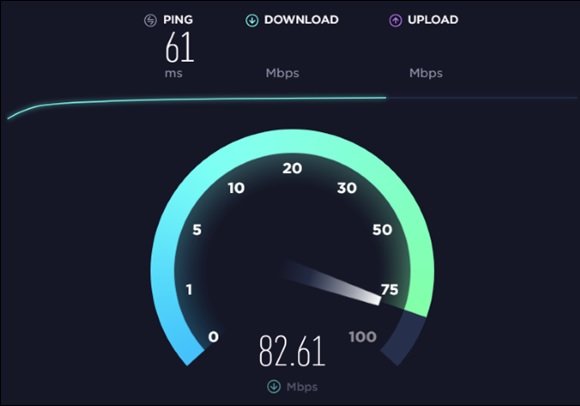
Task: Select the PING label
Action: pyautogui.click(x=178, y=20)
